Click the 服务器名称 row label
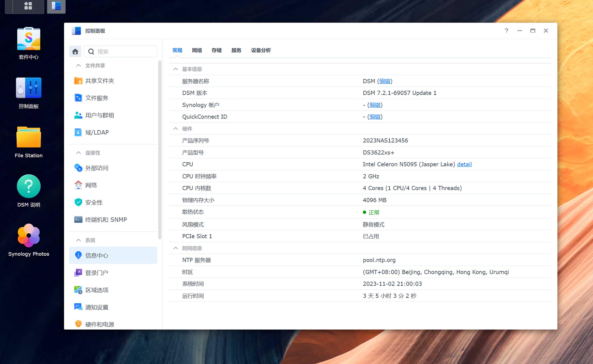 pos(195,81)
